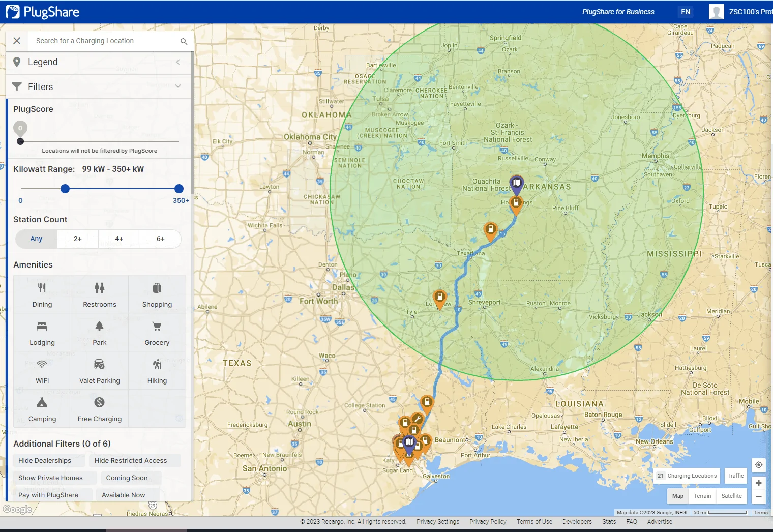Switch to Terrain view tab
Viewport: 773px width, 532px height.
(702, 496)
